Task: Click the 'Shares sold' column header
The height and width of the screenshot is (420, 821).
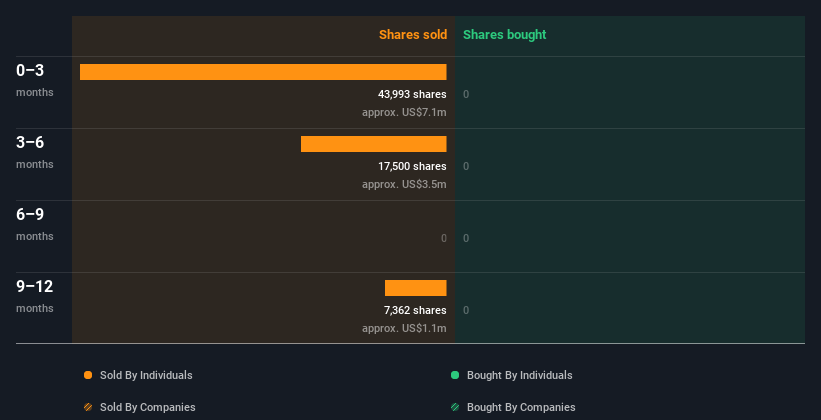Action: pos(413,35)
